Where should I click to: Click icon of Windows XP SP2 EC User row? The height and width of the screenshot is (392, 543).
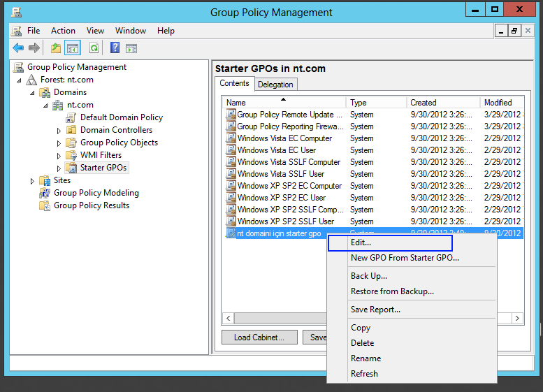point(231,197)
